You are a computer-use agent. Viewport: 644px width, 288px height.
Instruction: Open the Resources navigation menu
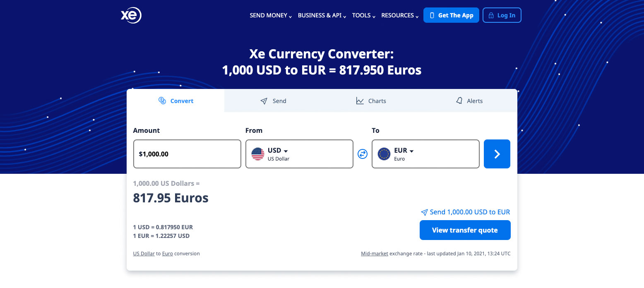tap(399, 16)
